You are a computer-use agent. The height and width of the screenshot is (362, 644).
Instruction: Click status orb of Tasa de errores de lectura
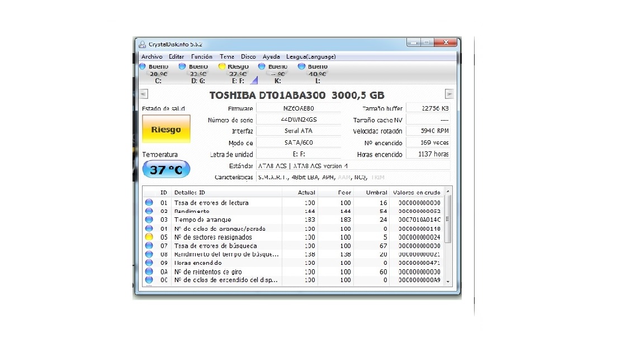point(149,202)
